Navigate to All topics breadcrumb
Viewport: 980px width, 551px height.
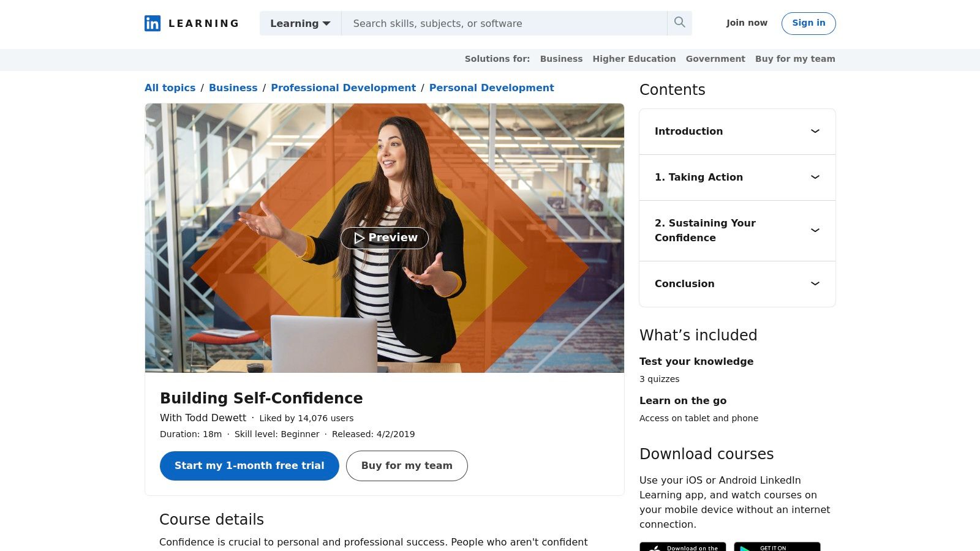click(170, 88)
